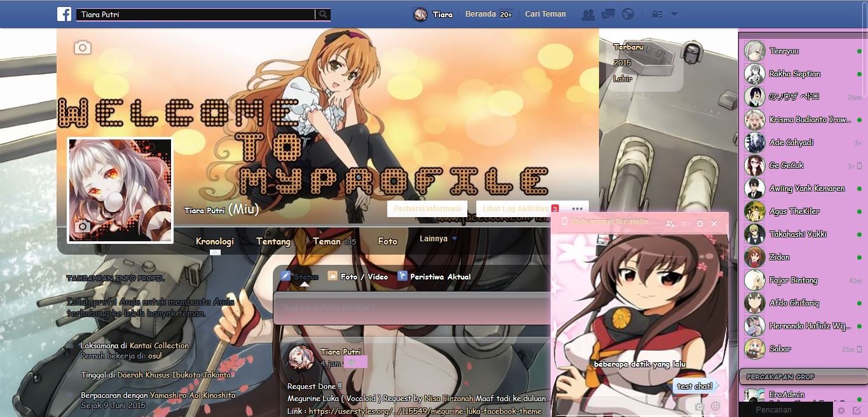
Task: Open the Foto / Video composer icon
Action: [332, 276]
